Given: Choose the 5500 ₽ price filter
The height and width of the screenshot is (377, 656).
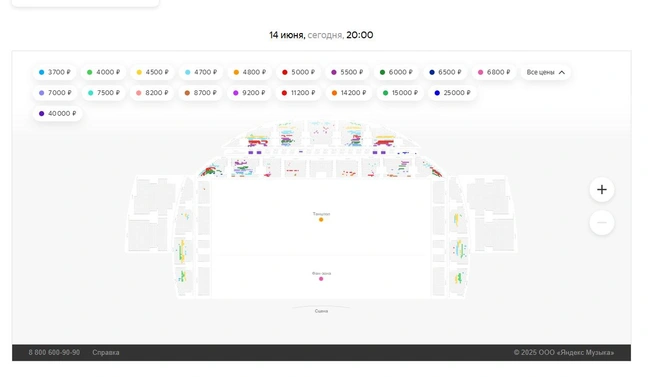Looking at the screenshot, I should (x=347, y=72).
